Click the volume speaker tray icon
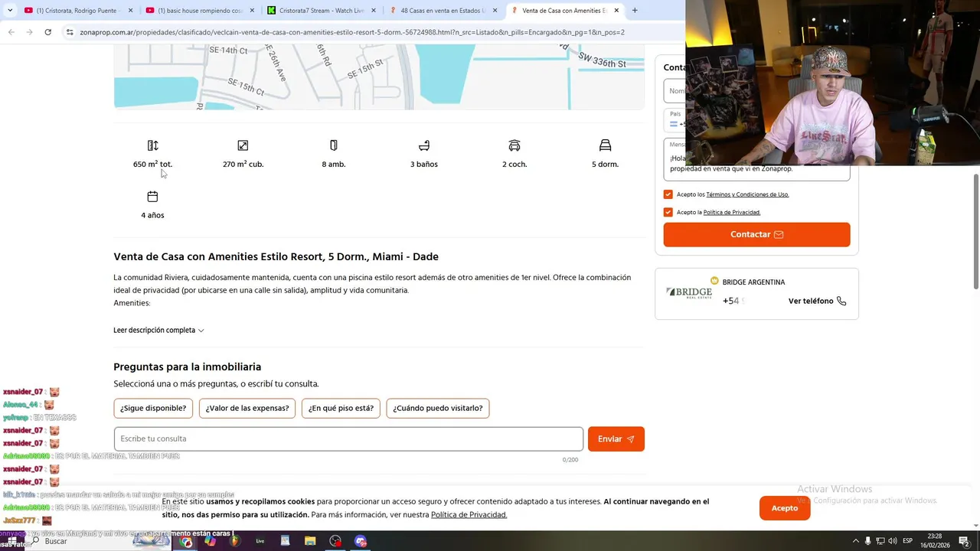 tap(893, 541)
